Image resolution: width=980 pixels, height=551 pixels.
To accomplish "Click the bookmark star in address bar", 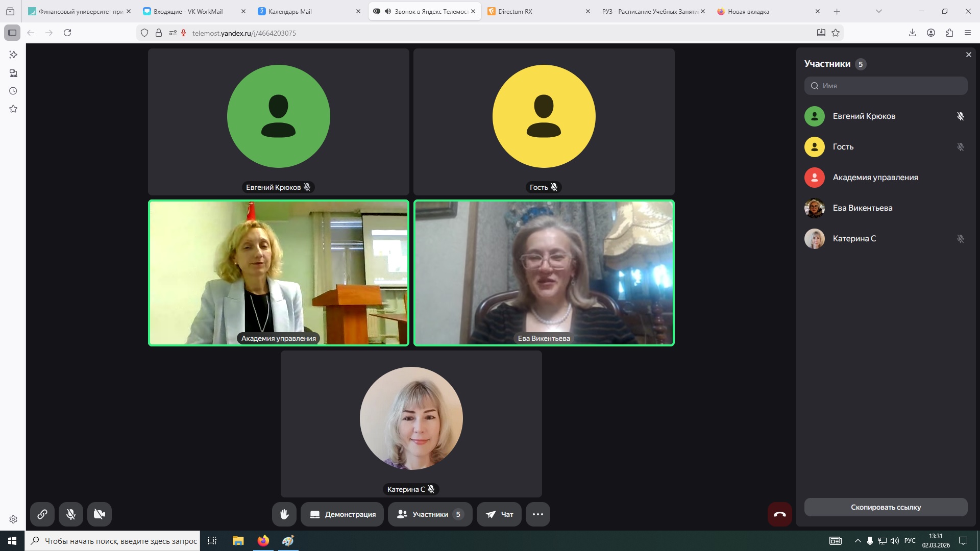I will [836, 33].
